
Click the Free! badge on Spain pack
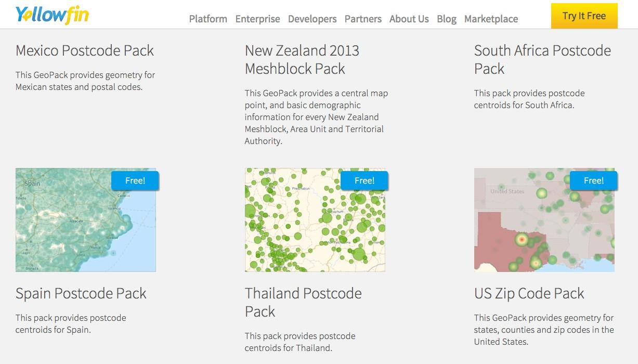click(135, 180)
